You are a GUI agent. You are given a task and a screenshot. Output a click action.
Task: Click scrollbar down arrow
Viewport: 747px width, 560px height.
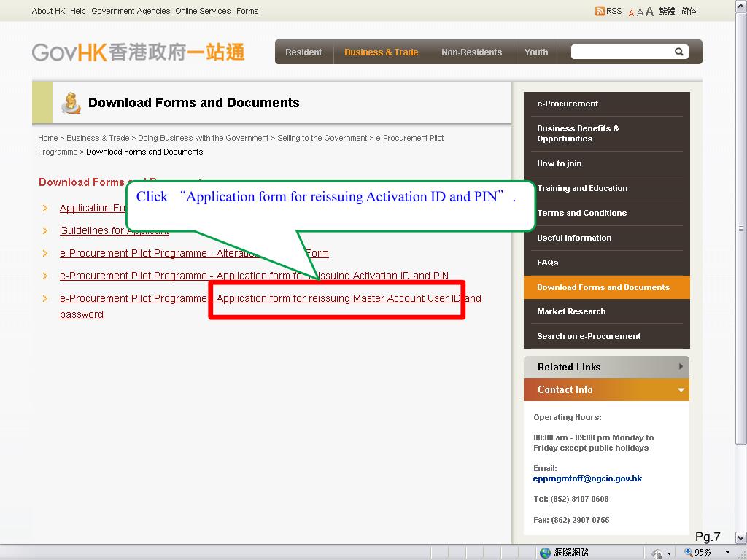[x=741, y=538]
